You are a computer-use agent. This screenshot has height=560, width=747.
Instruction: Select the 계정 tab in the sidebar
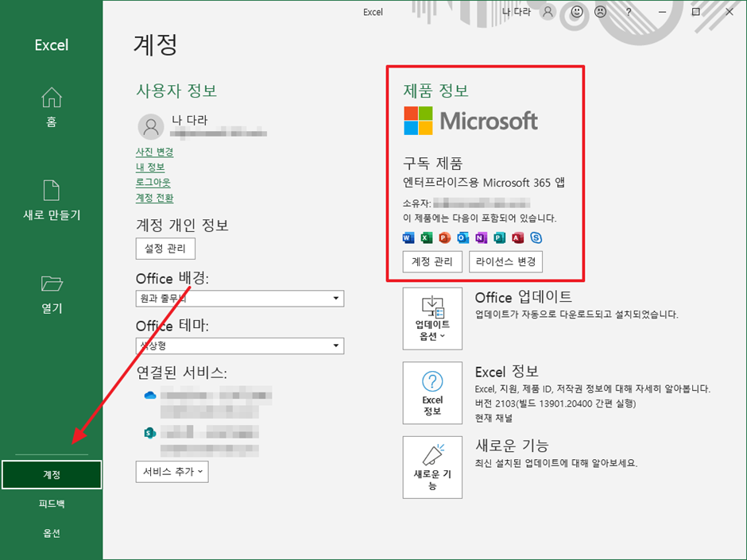click(x=52, y=475)
